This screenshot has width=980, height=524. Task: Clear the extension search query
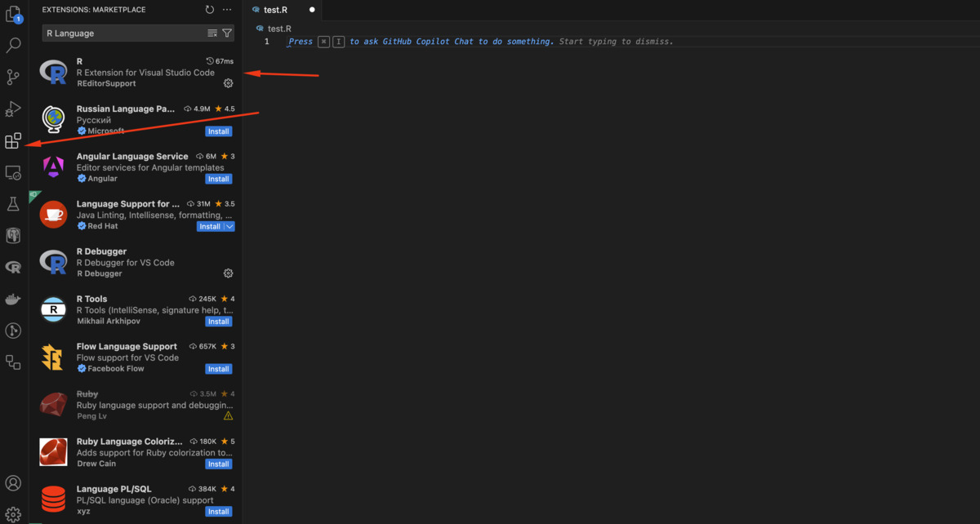(x=212, y=33)
